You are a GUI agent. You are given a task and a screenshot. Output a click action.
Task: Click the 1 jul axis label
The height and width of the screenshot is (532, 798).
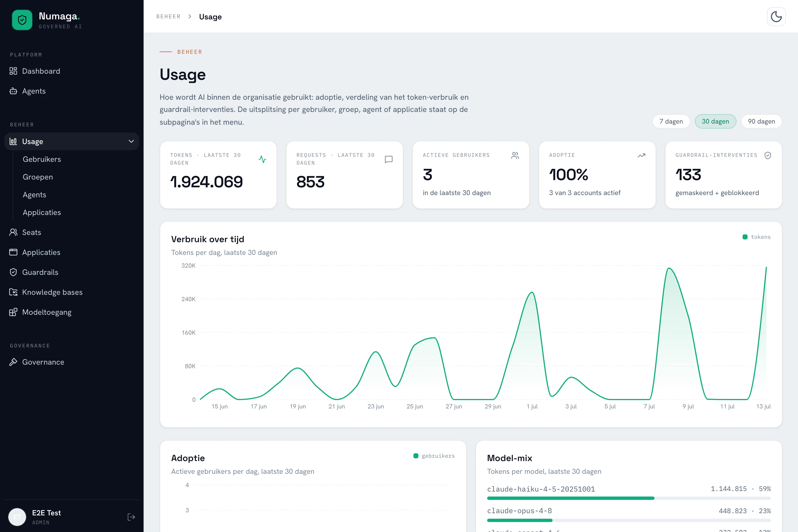coord(532,406)
